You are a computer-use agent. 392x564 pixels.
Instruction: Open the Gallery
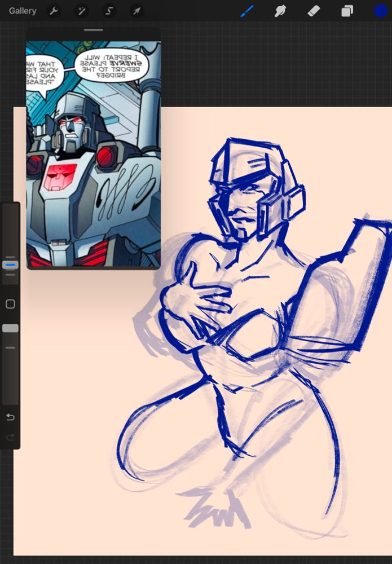pos(23,11)
